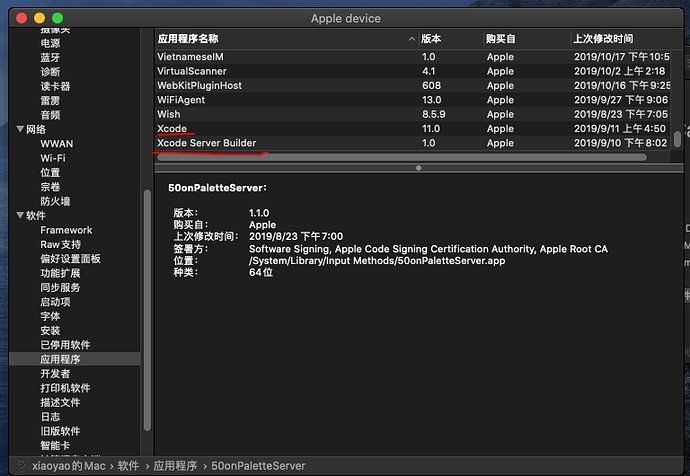Click the 签署方 signing authority value
The image size is (690, 476).
pyautogui.click(x=428, y=249)
